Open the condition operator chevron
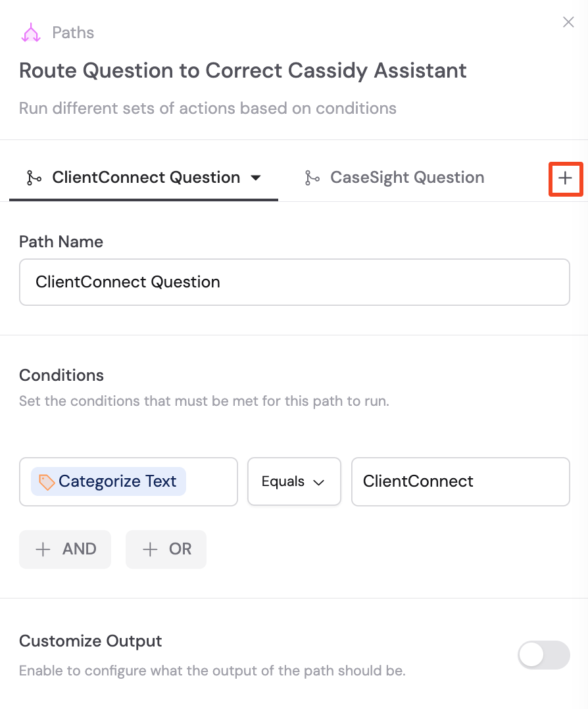The height and width of the screenshot is (709, 588). pyautogui.click(x=318, y=481)
